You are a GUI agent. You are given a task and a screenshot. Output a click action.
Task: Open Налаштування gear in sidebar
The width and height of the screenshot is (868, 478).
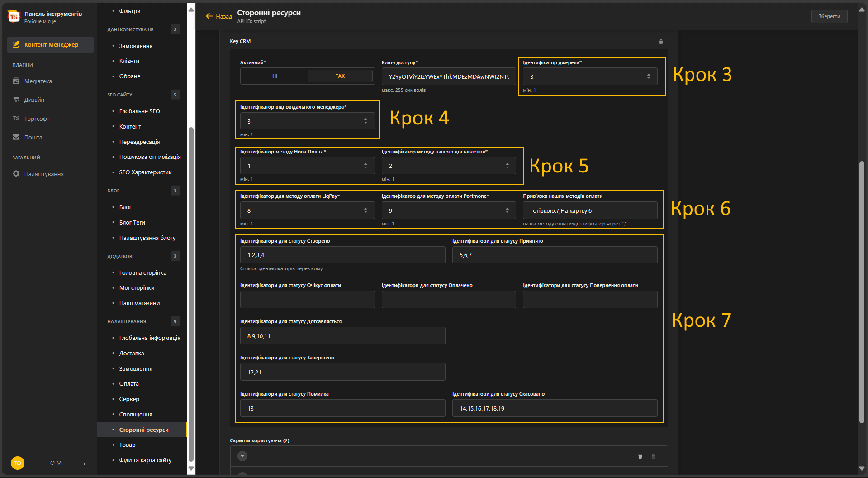click(16, 174)
